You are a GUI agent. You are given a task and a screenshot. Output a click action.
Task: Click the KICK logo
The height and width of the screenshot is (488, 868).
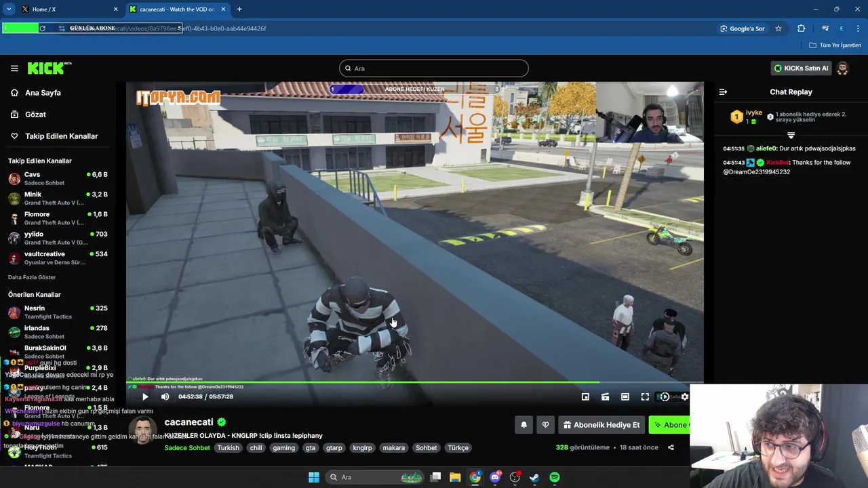[x=49, y=68]
